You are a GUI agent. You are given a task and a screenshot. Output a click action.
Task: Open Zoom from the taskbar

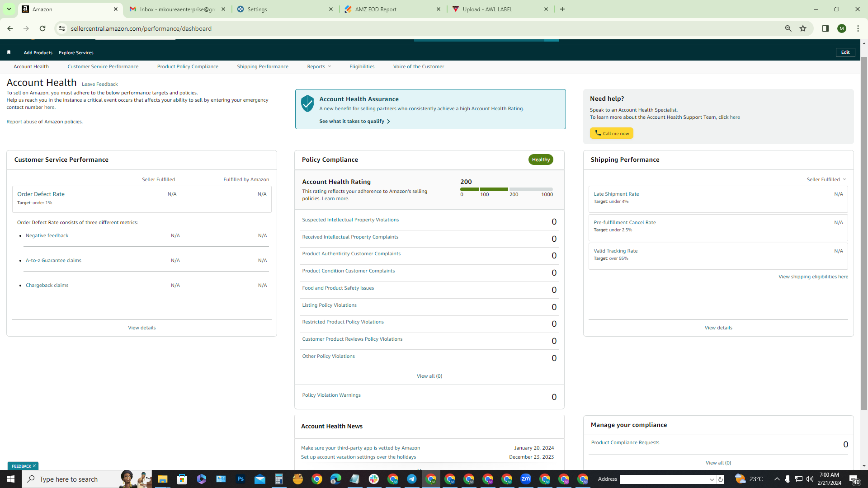526,479
